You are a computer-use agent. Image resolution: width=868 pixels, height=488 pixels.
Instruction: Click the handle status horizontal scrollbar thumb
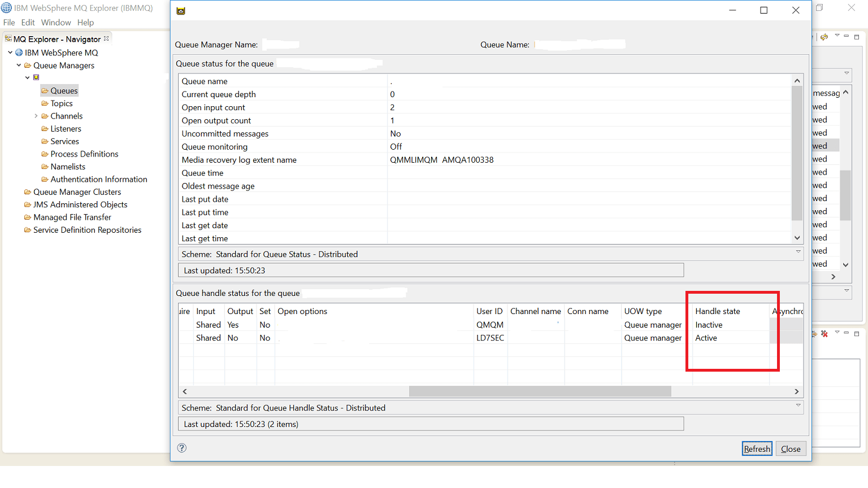[x=540, y=391]
